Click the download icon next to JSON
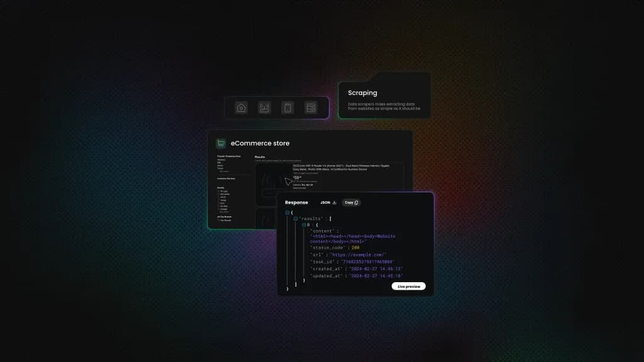Image resolution: width=644 pixels, height=362 pixels. pyautogui.click(x=335, y=202)
